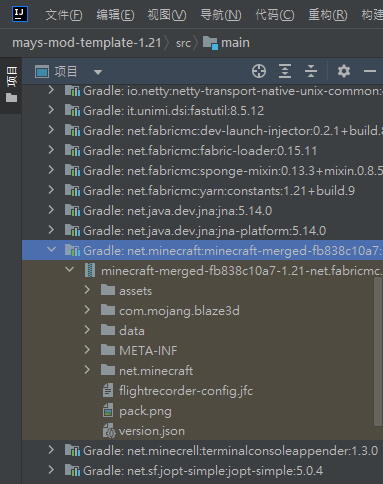Select flightrecorder-config.jfc file
Image resolution: width=383 pixels, height=484 pixels.
tap(186, 390)
